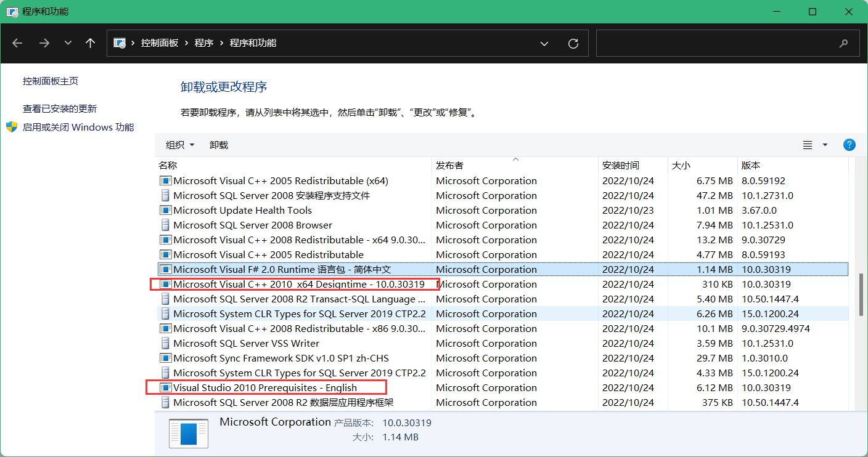Select Visual C++ 2008 Redistributable x86 name
Image resolution: width=868 pixels, height=457 pixels.
[299, 328]
